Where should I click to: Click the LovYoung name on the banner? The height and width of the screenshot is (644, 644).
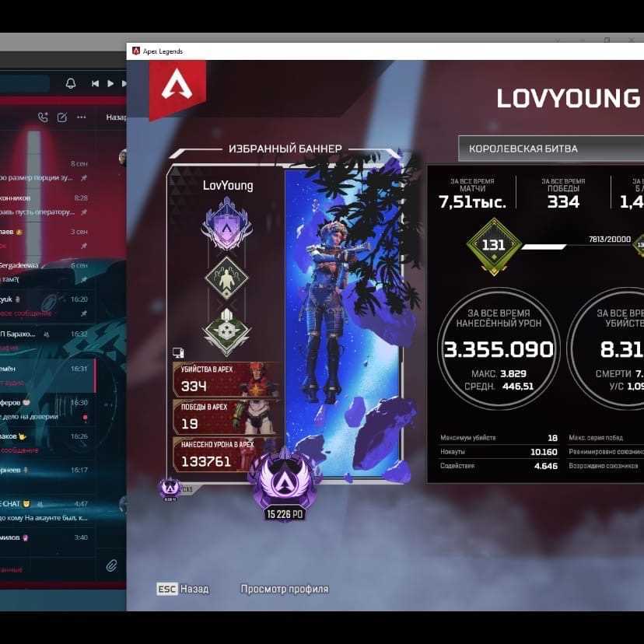(x=228, y=186)
